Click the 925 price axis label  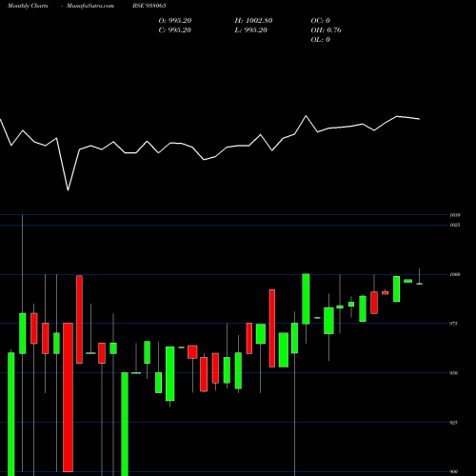pyautogui.click(x=454, y=423)
